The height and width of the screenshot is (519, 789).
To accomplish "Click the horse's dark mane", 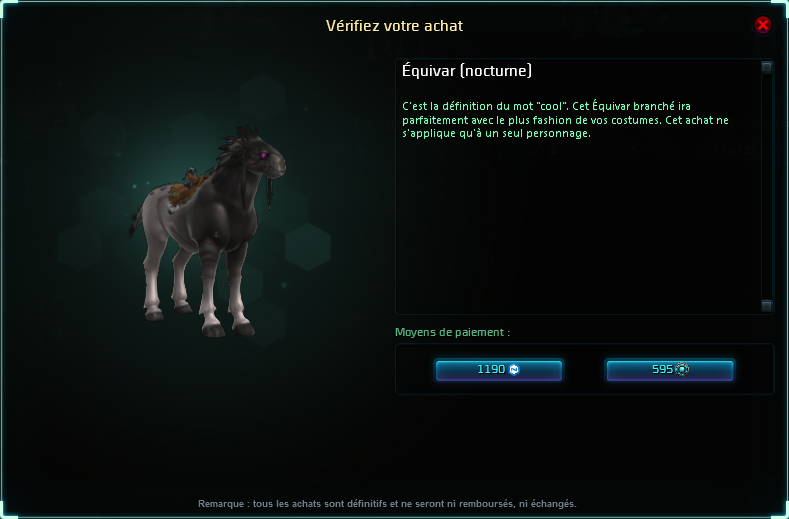I will (235, 152).
